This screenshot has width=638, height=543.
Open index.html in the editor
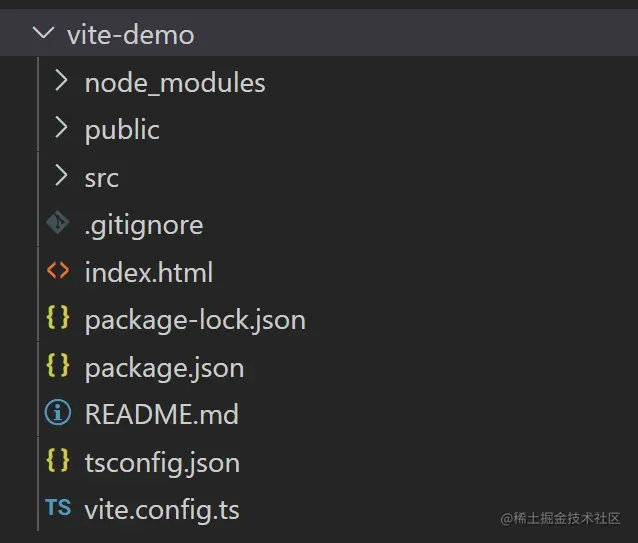click(x=149, y=272)
